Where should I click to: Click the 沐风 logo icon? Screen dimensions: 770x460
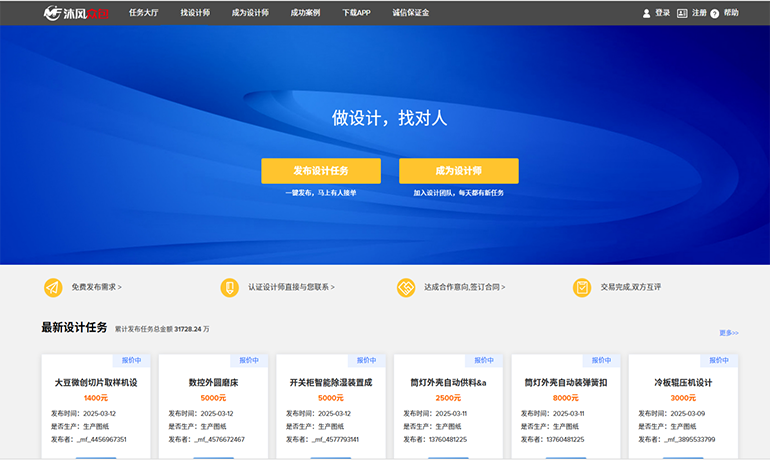point(53,13)
